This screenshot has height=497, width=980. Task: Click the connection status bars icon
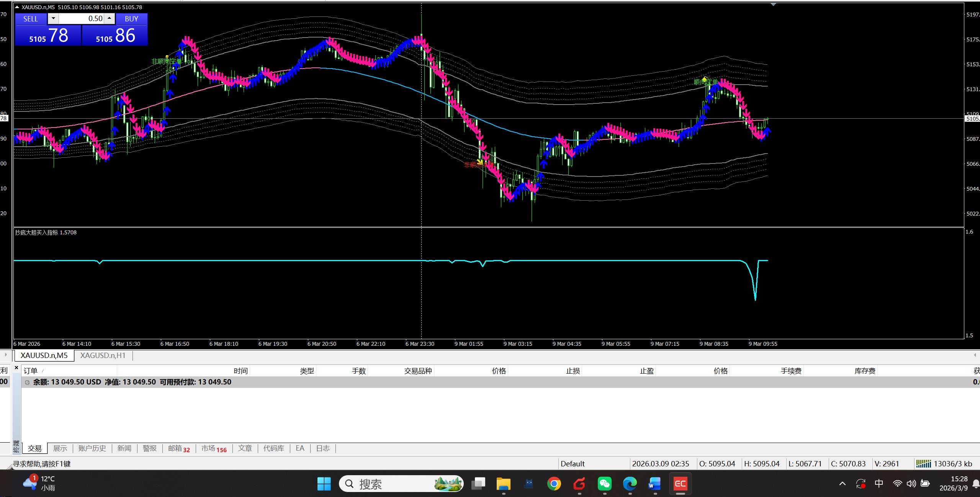coord(923,464)
